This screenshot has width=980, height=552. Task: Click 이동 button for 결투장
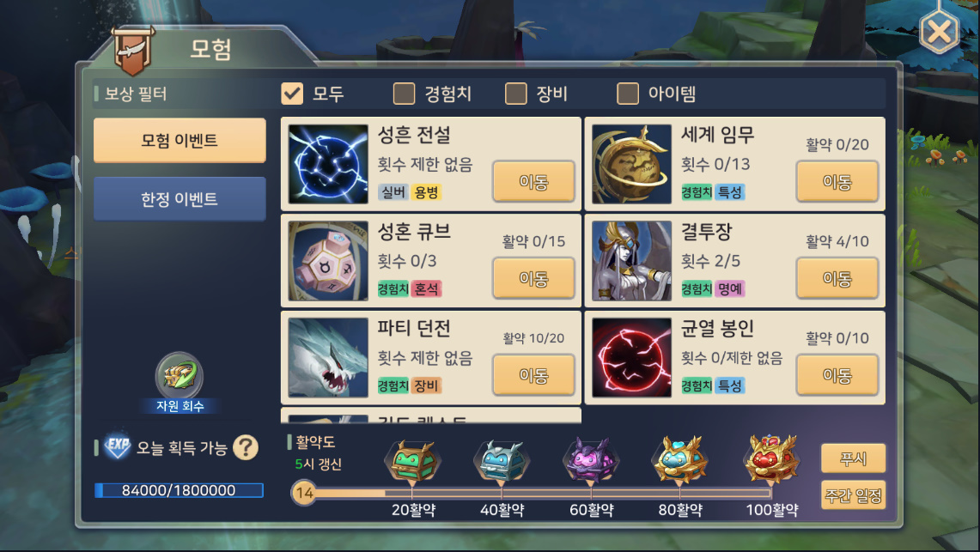[837, 278]
